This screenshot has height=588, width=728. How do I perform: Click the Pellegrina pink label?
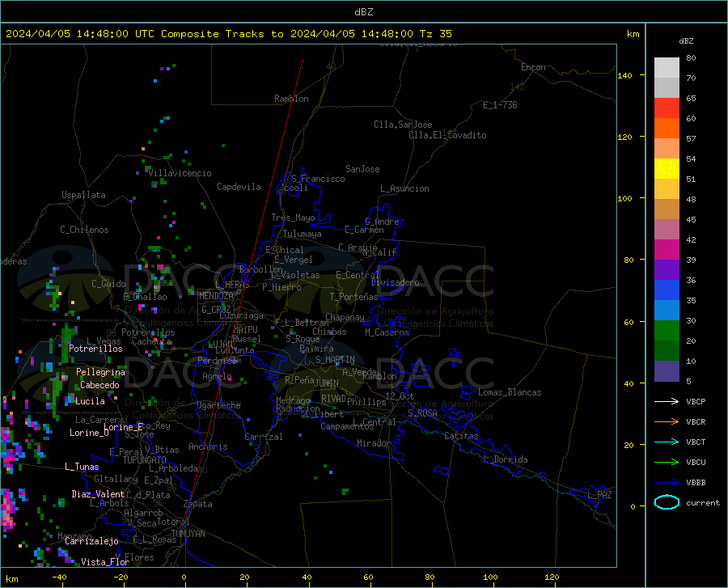coord(101,372)
